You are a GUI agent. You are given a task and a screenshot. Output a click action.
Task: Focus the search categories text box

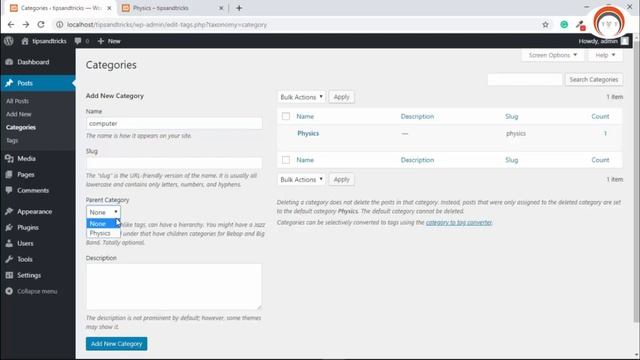(x=525, y=80)
